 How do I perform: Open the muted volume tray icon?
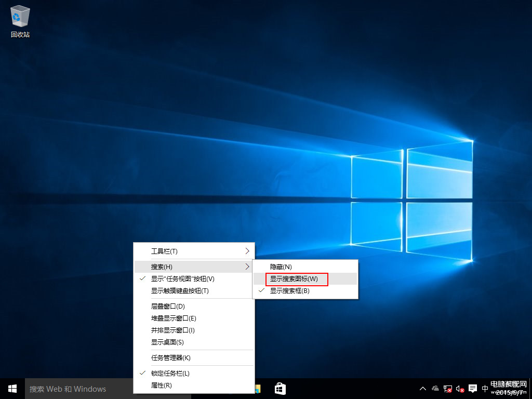pyautogui.click(x=460, y=389)
